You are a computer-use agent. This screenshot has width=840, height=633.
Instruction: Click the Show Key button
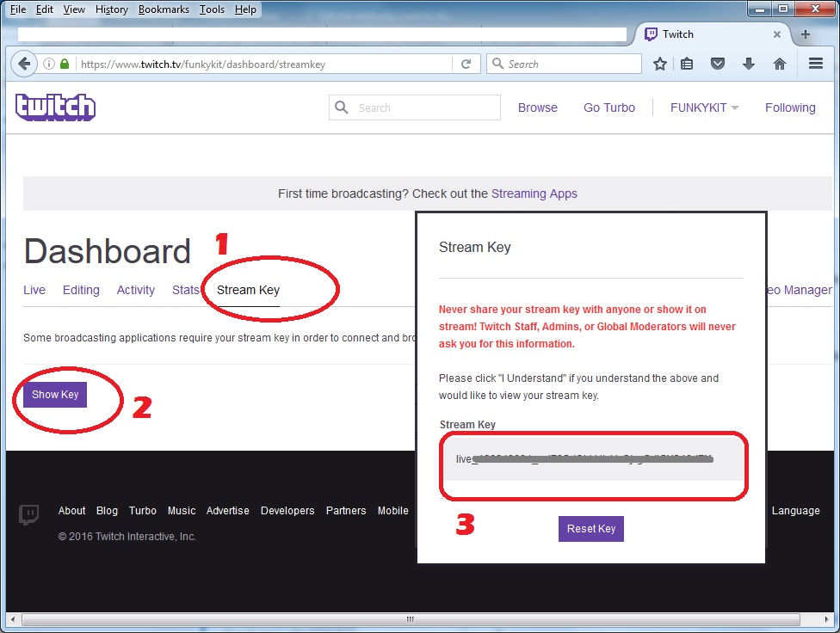pos(54,395)
